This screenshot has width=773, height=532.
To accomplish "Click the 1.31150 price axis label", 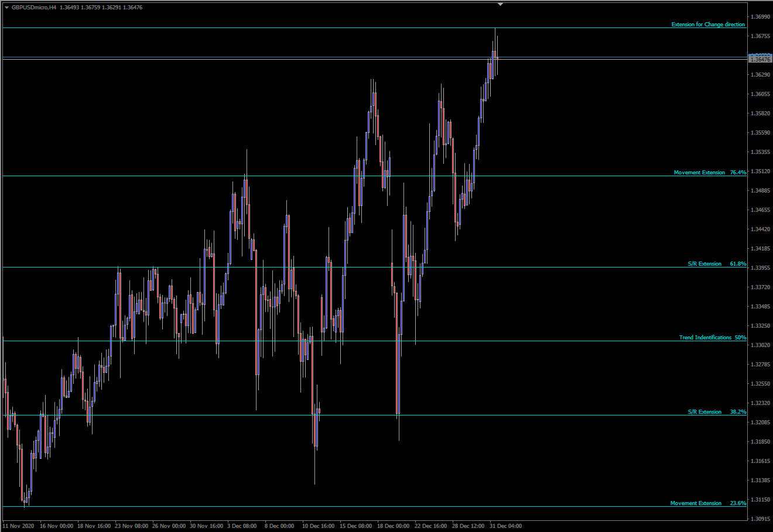I will (760, 500).
